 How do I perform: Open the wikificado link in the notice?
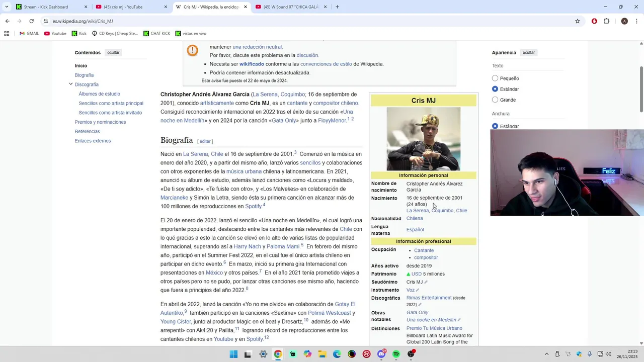[252, 64]
